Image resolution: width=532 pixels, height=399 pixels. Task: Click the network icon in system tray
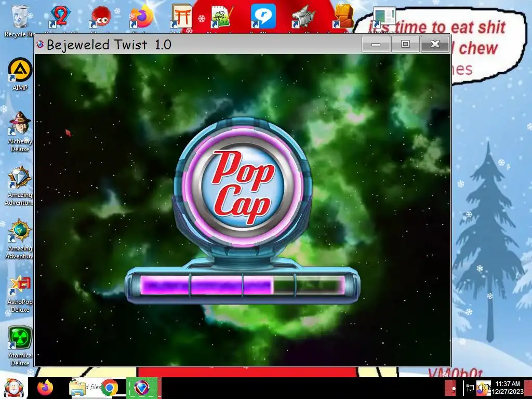470,388
